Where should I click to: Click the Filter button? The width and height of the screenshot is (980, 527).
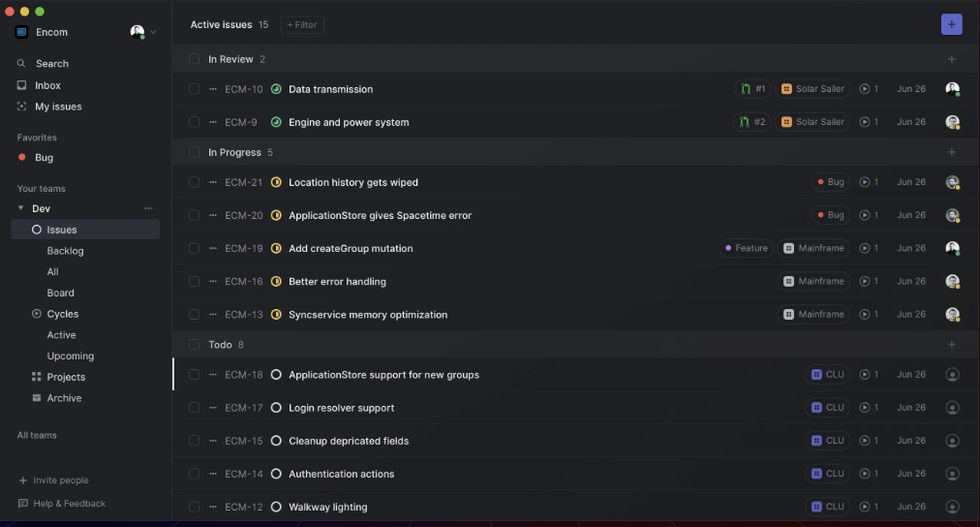click(302, 24)
